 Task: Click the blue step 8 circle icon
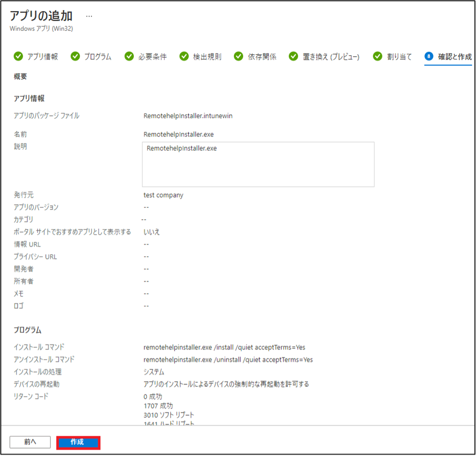[x=428, y=56]
